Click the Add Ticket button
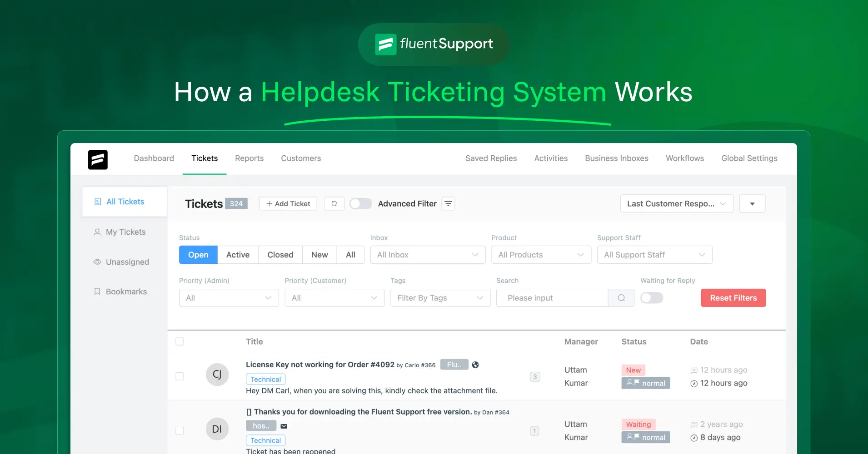The height and width of the screenshot is (454, 868). click(x=288, y=203)
